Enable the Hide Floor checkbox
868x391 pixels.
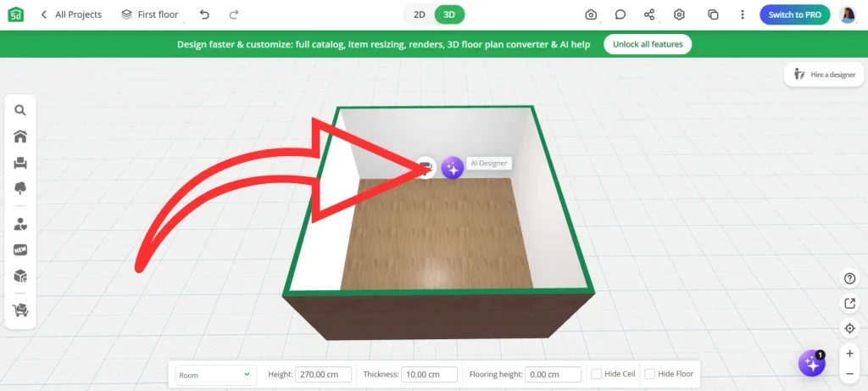[x=649, y=374]
